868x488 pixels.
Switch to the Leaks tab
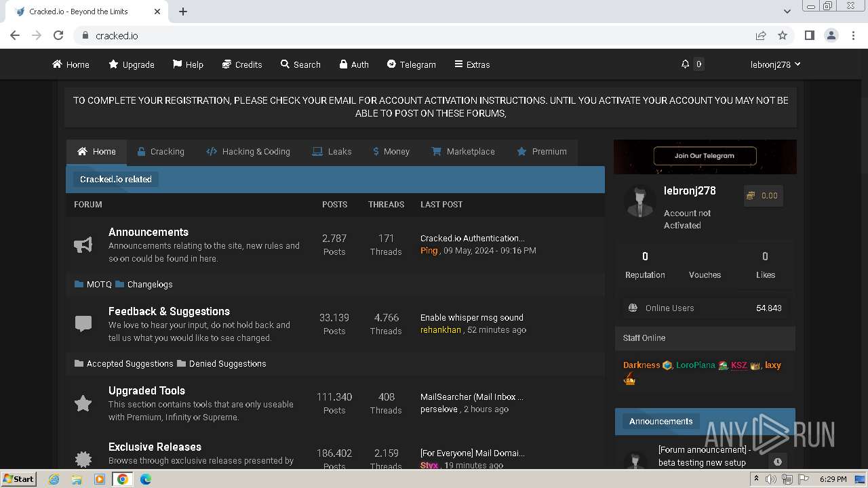[332, 152]
